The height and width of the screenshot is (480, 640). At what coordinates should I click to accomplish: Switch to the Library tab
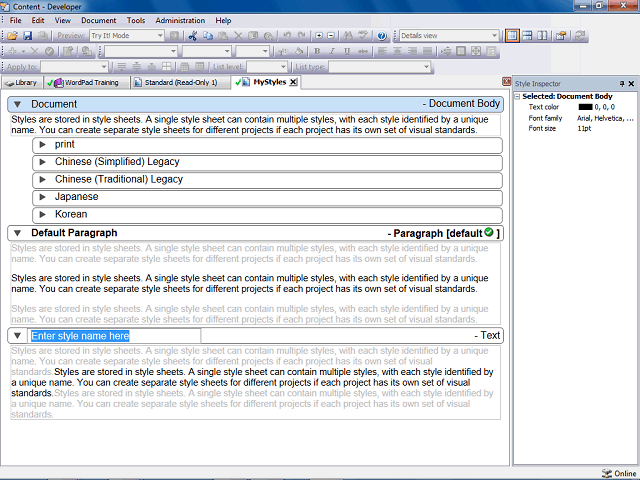coord(22,83)
